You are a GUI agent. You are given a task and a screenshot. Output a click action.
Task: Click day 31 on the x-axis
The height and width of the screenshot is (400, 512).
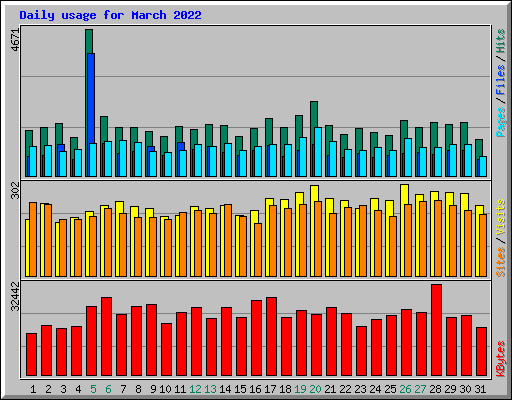(480, 389)
